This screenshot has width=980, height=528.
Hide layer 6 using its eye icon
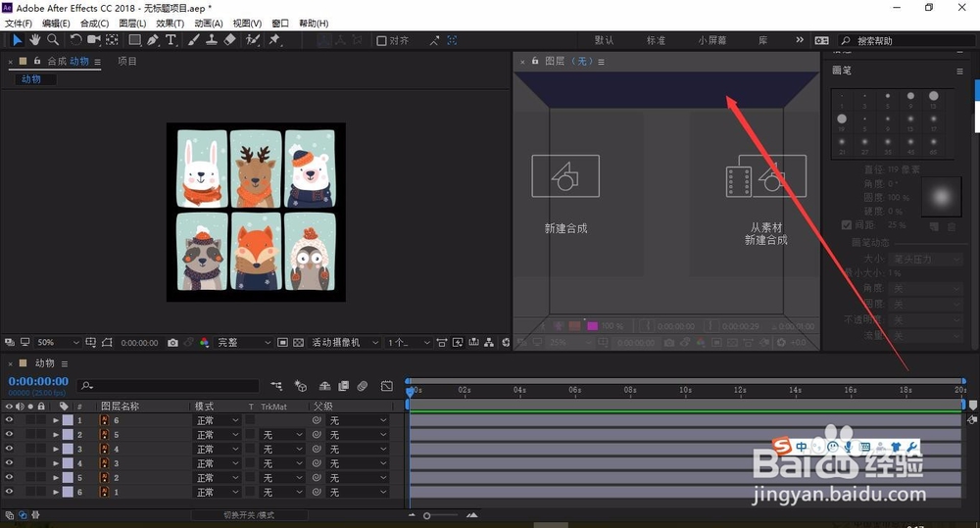pyautogui.click(x=9, y=420)
